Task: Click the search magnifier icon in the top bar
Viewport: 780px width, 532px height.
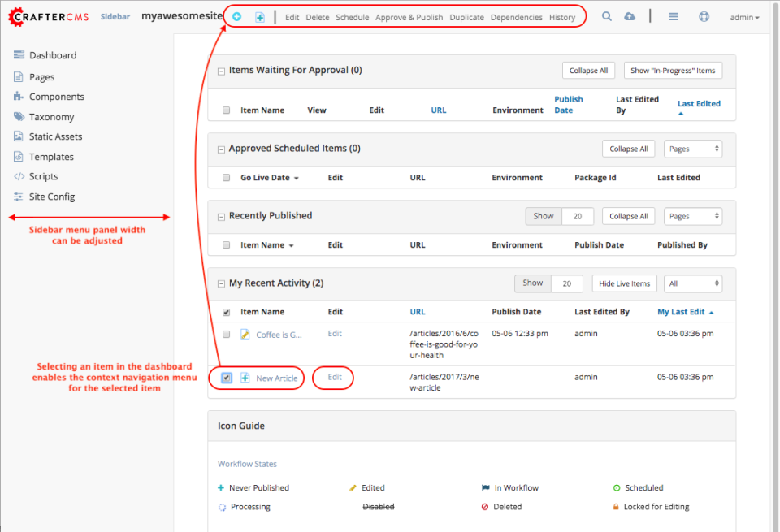Action: click(x=606, y=15)
